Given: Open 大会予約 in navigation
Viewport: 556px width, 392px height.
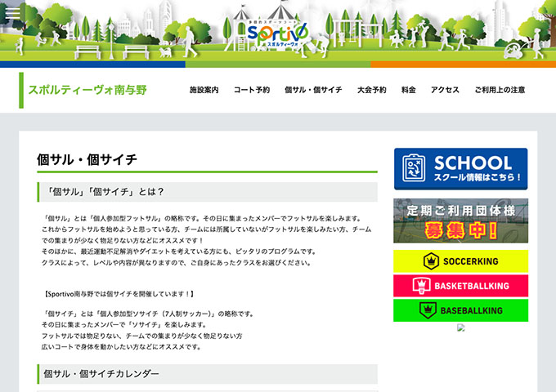Looking at the screenshot, I should click(x=371, y=90).
